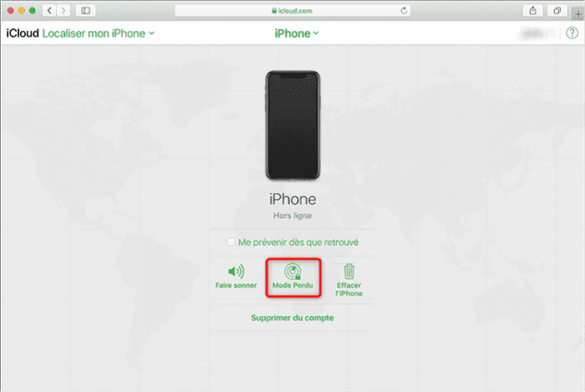The height and width of the screenshot is (392, 585).
Task: Click the Faire sonner speaker icon
Action: (236, 271)
